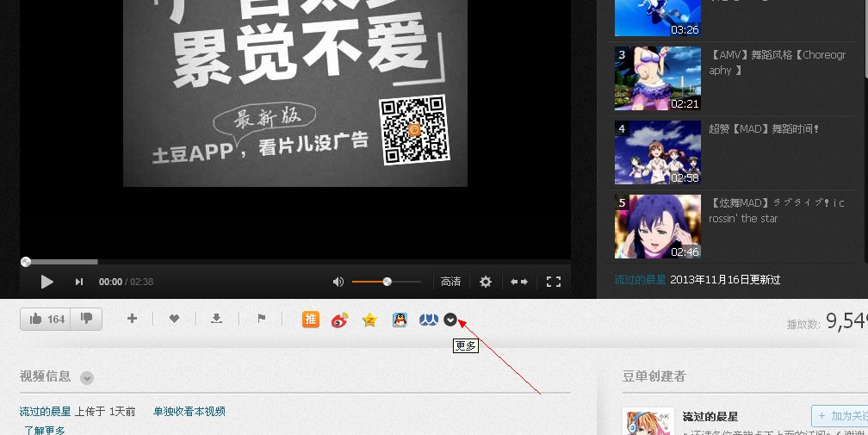Open title 超赞【MAD】舞蹈时间

[x=763, y=129]
